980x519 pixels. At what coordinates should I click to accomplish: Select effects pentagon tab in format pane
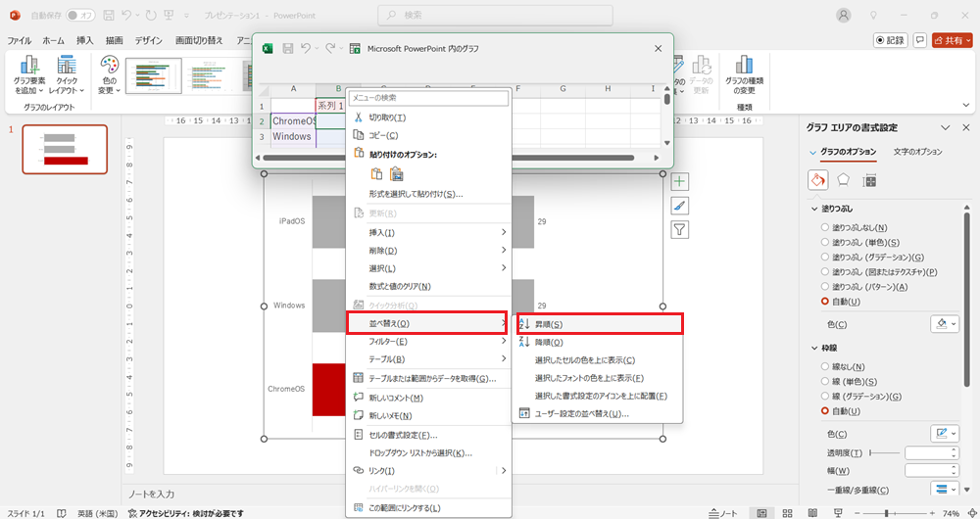843,180
